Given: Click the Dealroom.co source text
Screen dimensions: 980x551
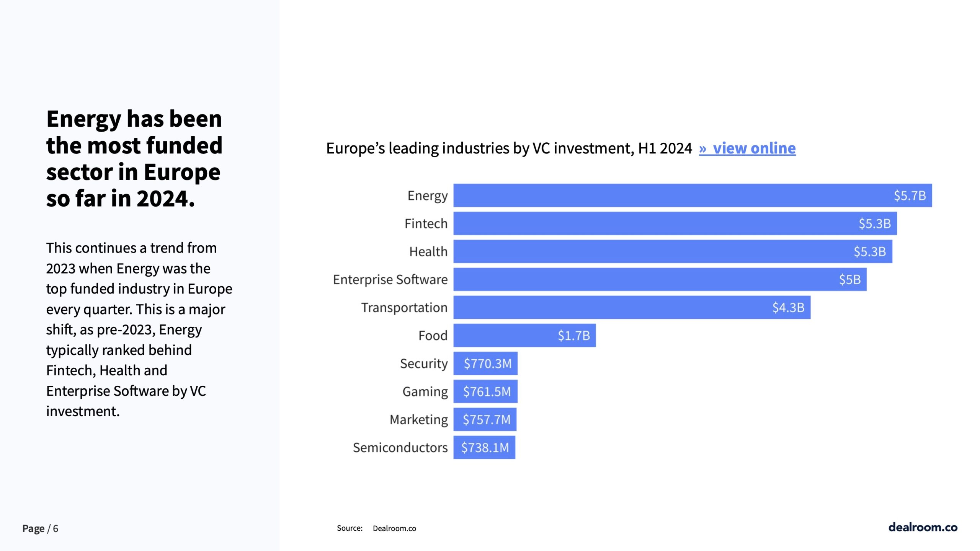Looking at the screenshot, I should [394, 528].
